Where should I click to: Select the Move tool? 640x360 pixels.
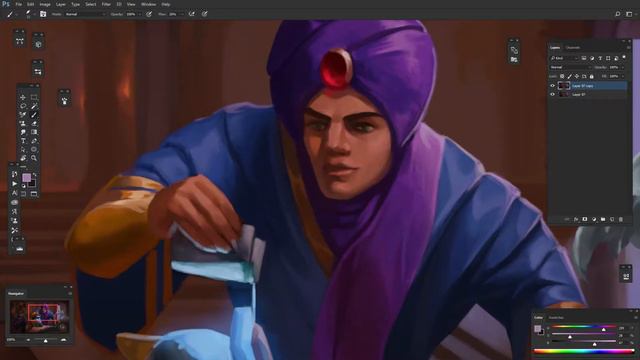(23, 98)
